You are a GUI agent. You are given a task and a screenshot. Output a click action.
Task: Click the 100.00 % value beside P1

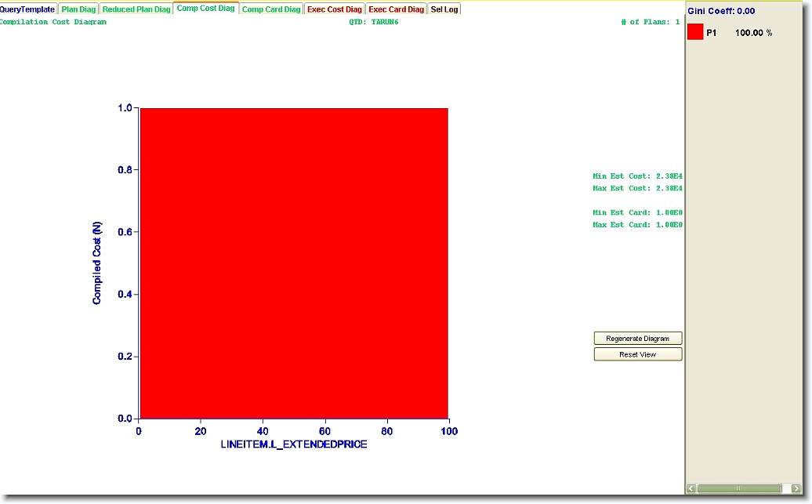click(753, 33)
